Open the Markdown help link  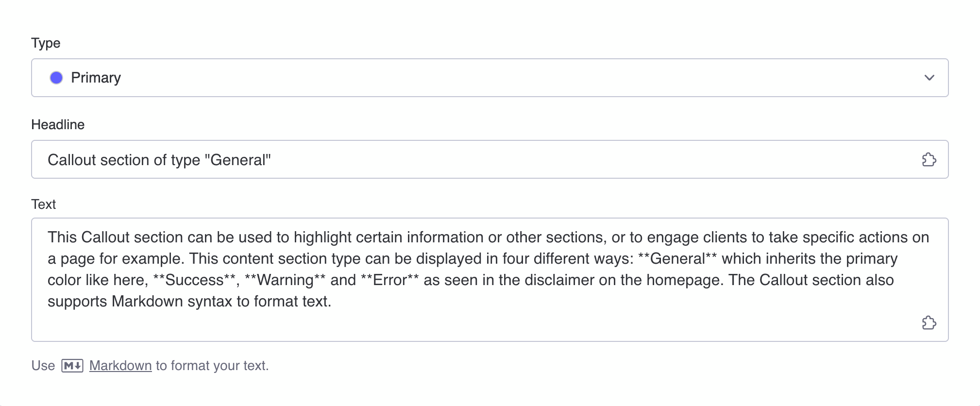click(x=120, y=366)
